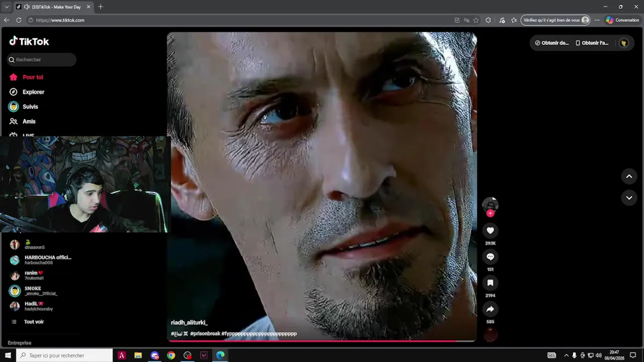Open the tab list dropdown arrow
This screenshot has height=362, width=644.
pyautogui.click(x=7, y=7)
